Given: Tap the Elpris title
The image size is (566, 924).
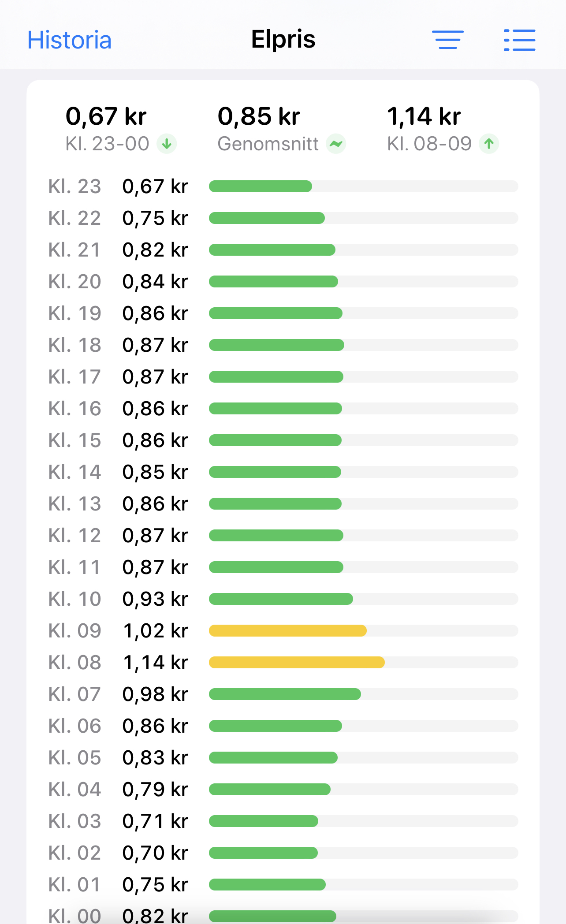Looking at the screenshot, I should (283, 39).
